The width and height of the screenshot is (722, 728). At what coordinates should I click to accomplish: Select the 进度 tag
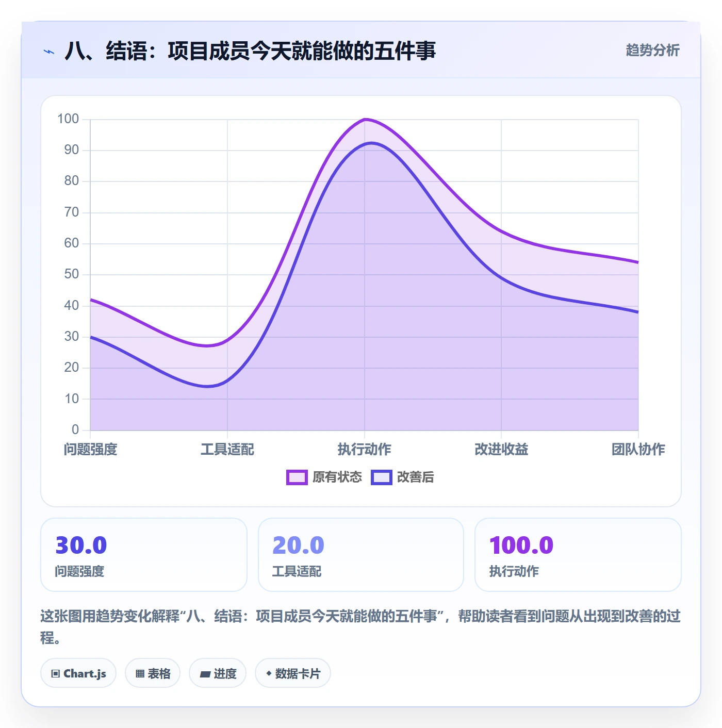click(218, 673)
